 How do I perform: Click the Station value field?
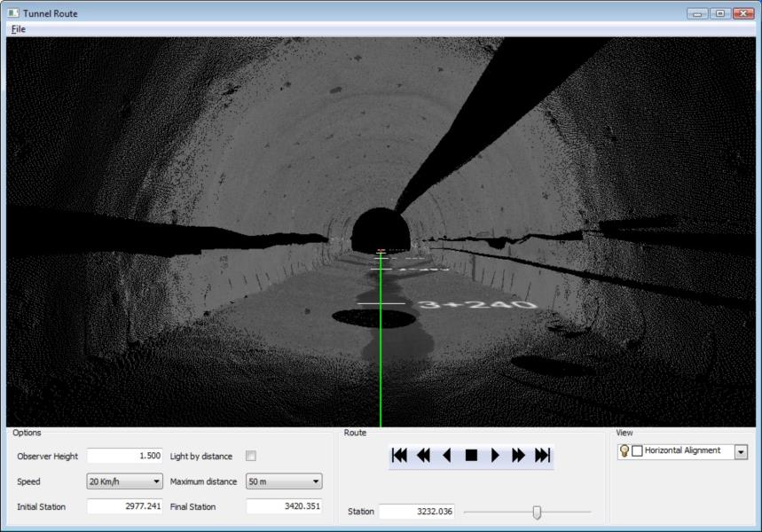click(416, 512)
